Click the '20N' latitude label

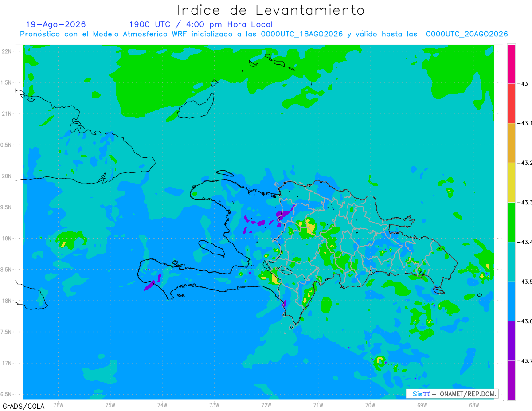pyautogui.click(x=7, y=176)
